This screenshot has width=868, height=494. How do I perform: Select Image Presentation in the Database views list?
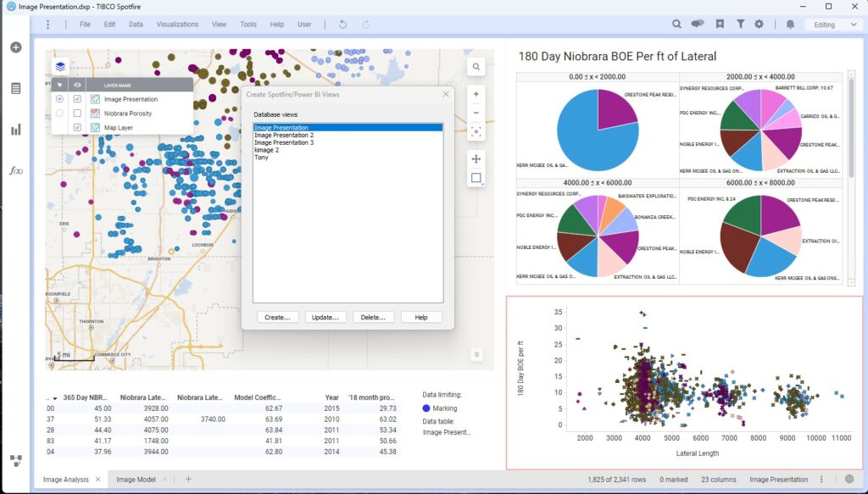[348, 128]
